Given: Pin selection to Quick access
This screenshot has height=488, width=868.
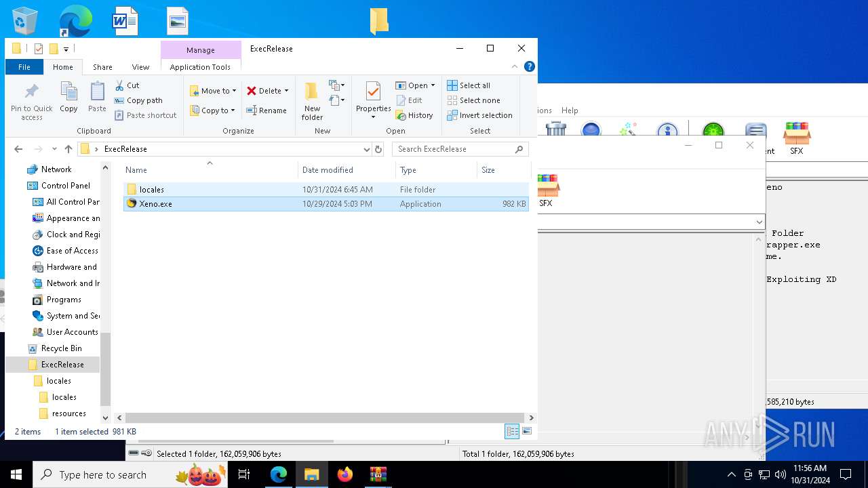Looking at the screenshot, I should (x=31, y=102).
